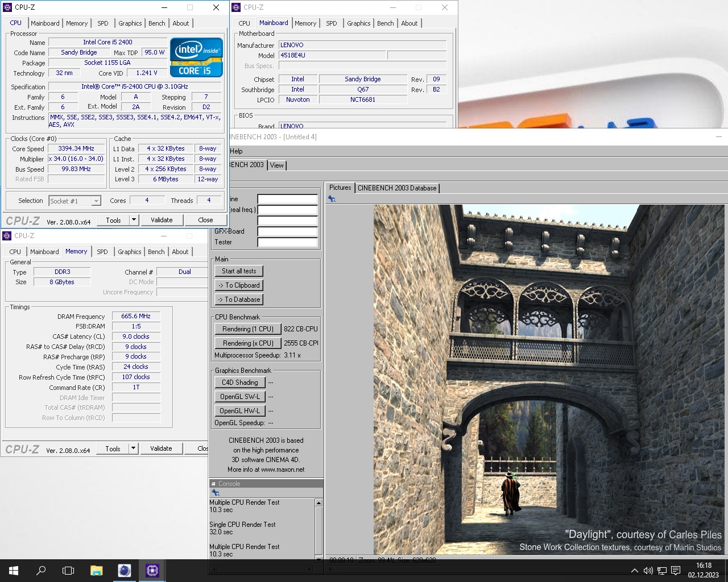Select the Pictures tab
The image size is (728, 582).
pyautogui.click(x=340, y=188)
